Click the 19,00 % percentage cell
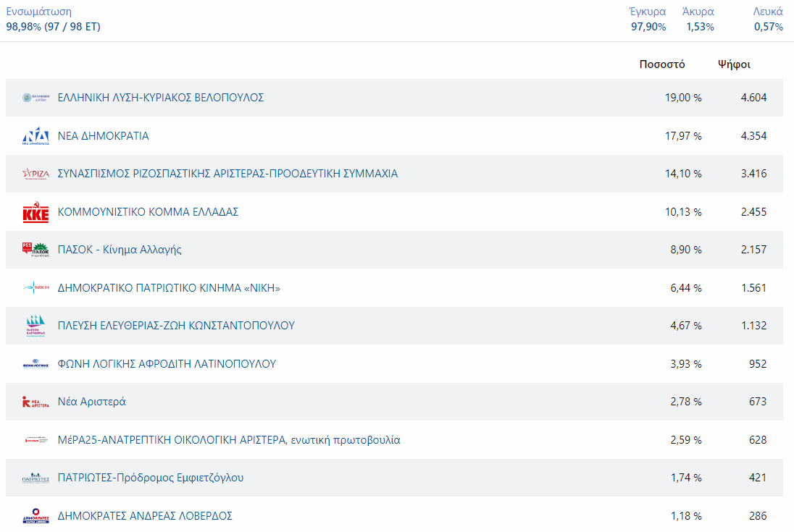Viewport: 794px width, 532px height. tap(683, 98)
